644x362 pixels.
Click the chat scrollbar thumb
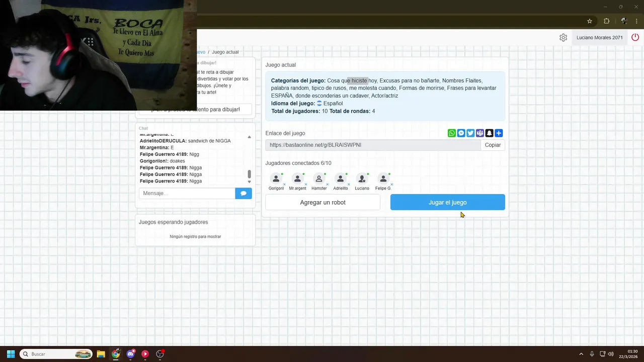click(x=249, y=174)
